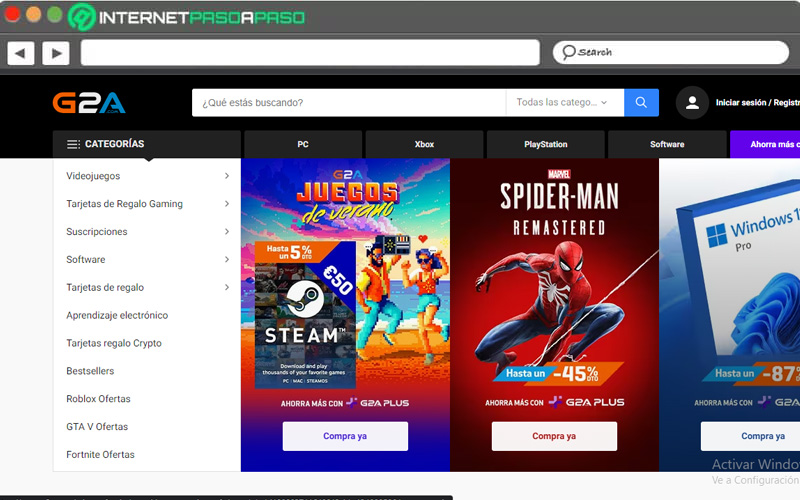Click the blue magnifier search button
800x500 pixels.
(641, 103)
